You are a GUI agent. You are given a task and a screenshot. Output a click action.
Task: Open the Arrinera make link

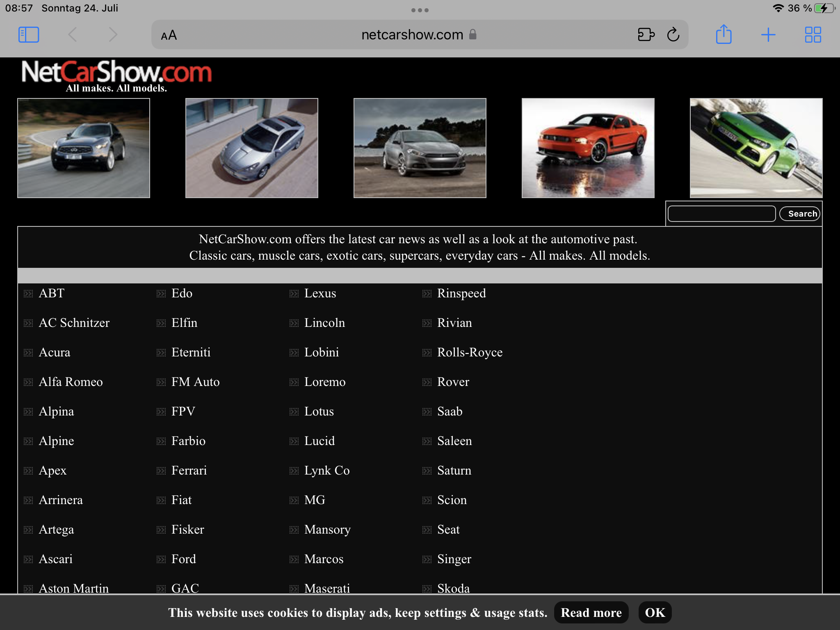point(61,500)
